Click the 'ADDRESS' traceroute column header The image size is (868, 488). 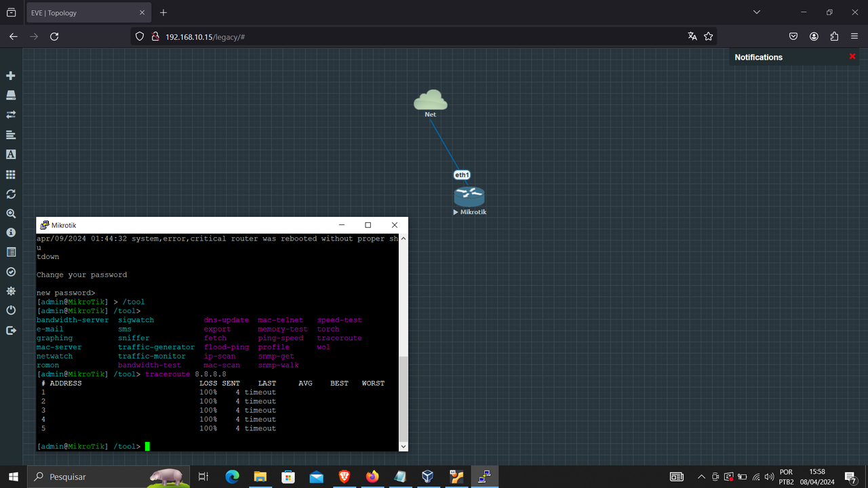[x=66, y=383]
